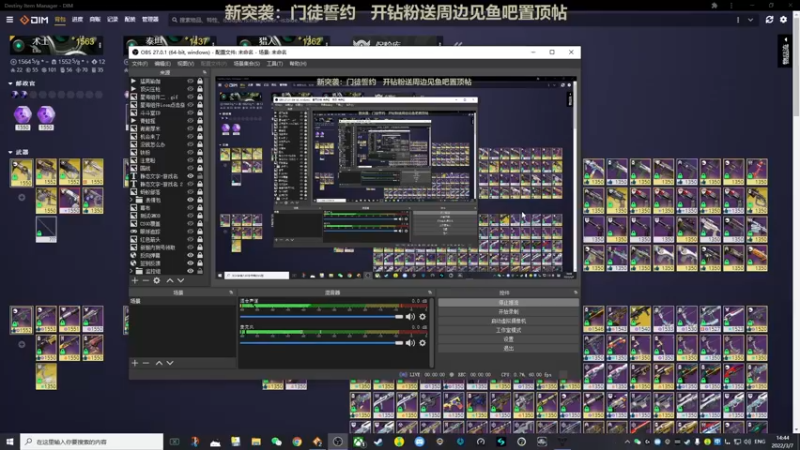Hide the 静态文字-游戏名 source
This screenshot has width=800, height=450.
190,176
